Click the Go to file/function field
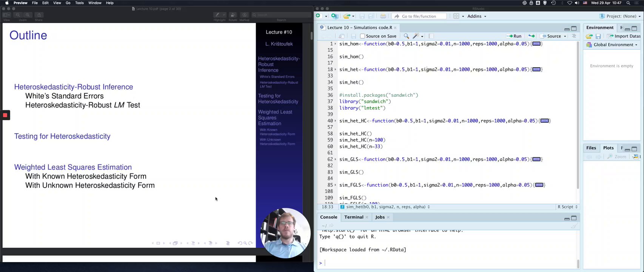 419,16
